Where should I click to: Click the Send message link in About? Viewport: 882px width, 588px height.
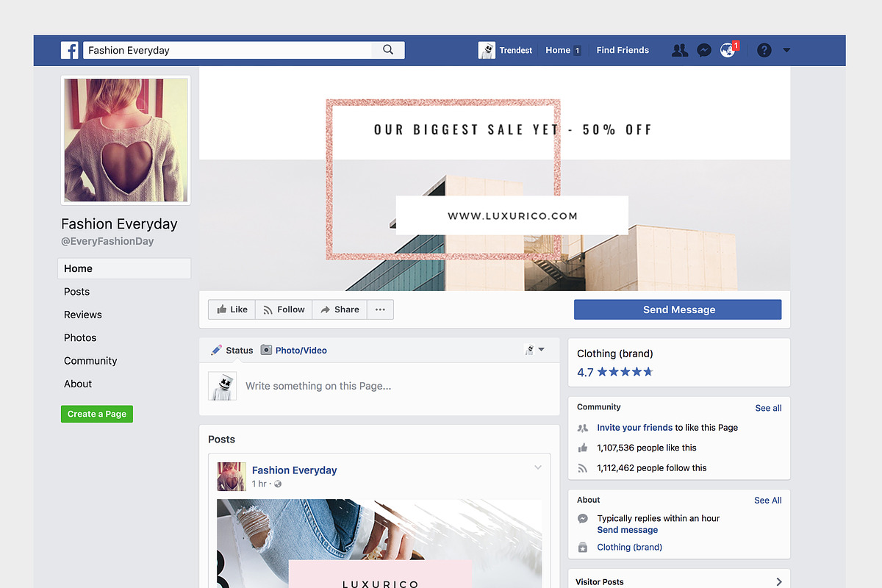pos(628,530)
